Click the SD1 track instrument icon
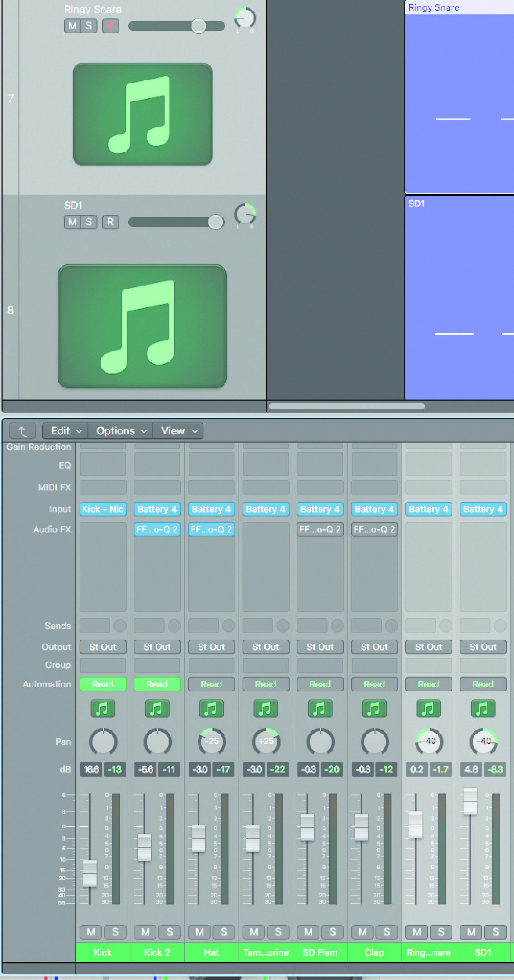Screen dimensions: 514x980 (142, 326)
